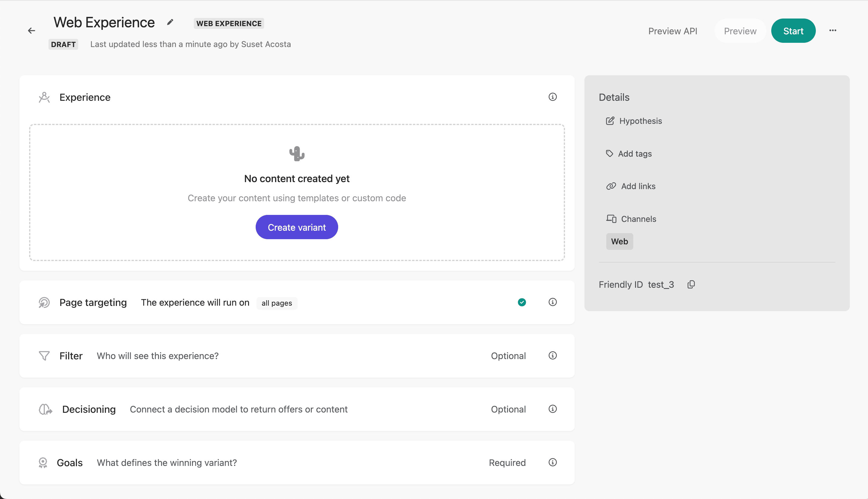The height and width of the screenshot is (499, 868).
Task: Click the back arrow navigation icon
Action: pos(32,30)
